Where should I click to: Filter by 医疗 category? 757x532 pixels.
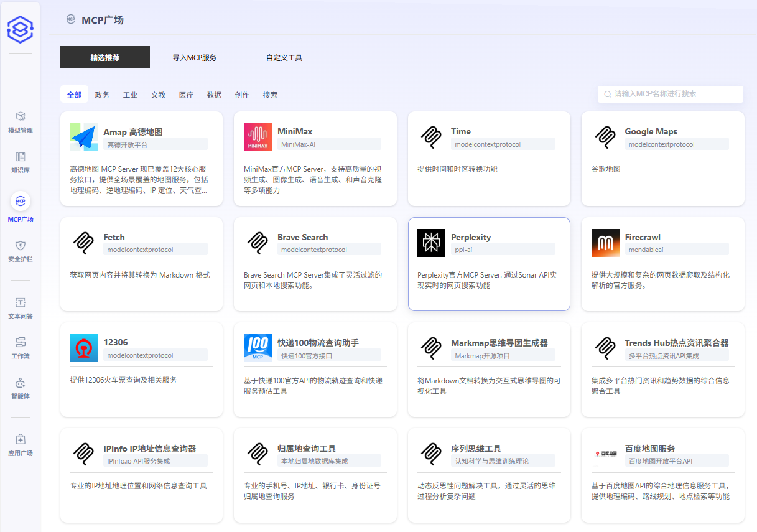pos(186,95)
